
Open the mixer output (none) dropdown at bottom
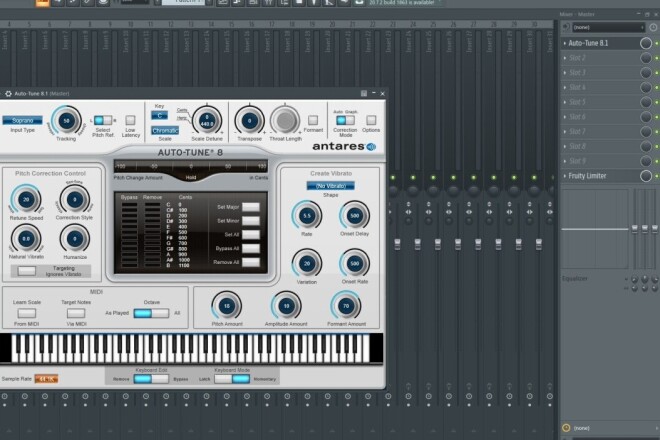[x=613, y=428]
